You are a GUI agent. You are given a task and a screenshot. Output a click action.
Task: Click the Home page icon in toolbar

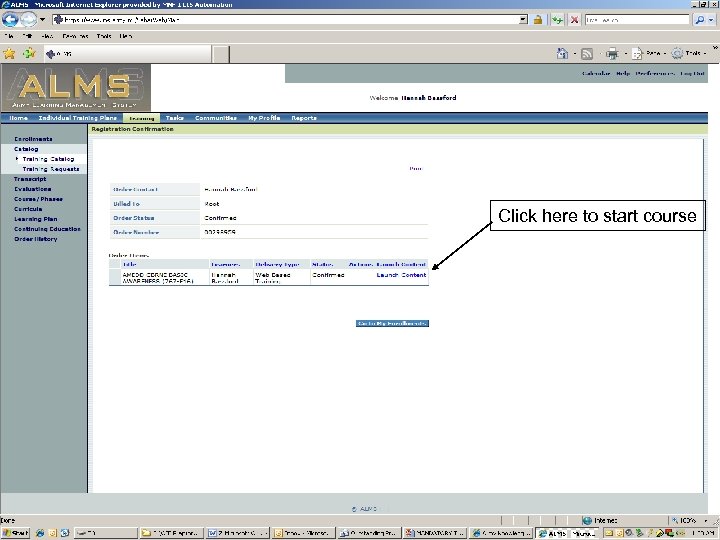coord(562,54)
